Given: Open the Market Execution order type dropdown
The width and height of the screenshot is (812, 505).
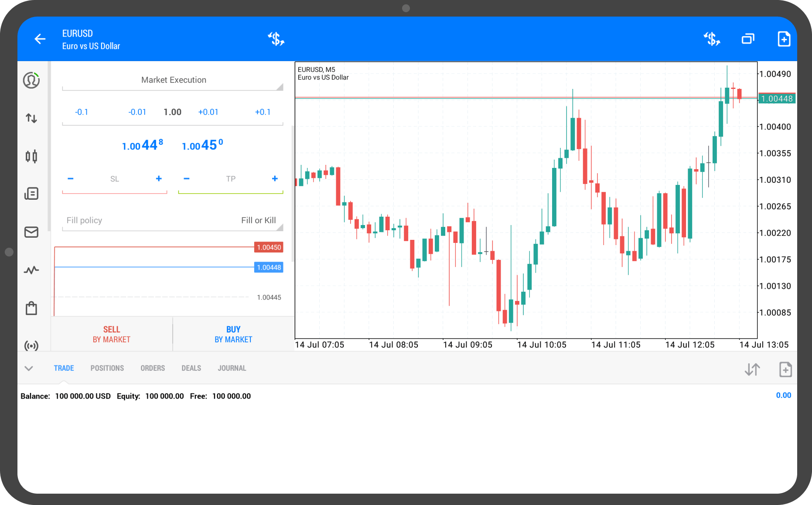Looking at the screenshot, I should pyautogui.click(x=173, y=80).
